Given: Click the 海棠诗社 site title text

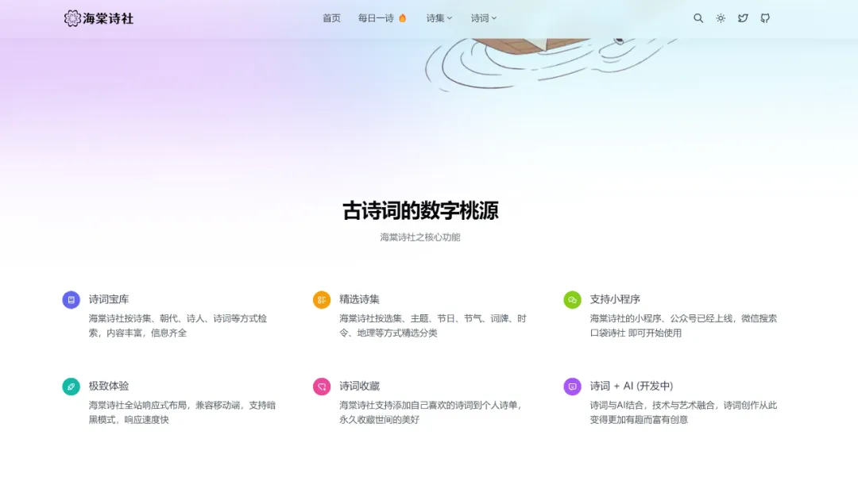Looking at the screenshot, I should point(108,18).
